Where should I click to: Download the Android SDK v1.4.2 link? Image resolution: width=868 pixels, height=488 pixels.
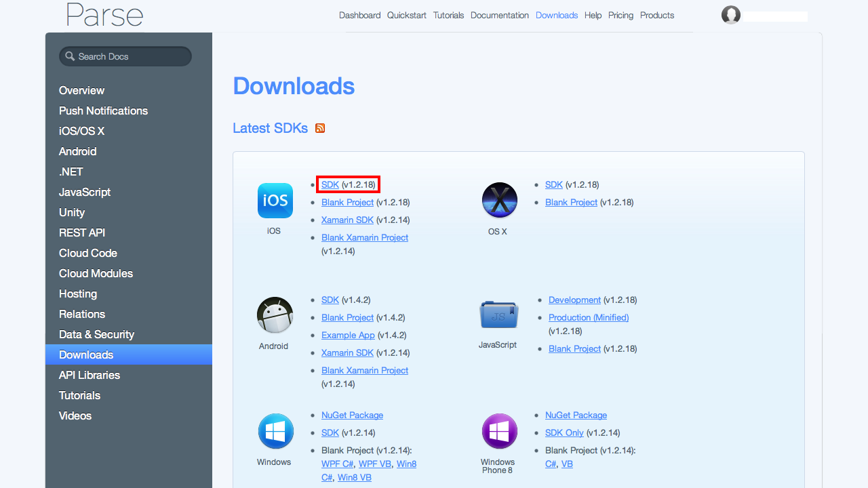[x=330, y=300]
